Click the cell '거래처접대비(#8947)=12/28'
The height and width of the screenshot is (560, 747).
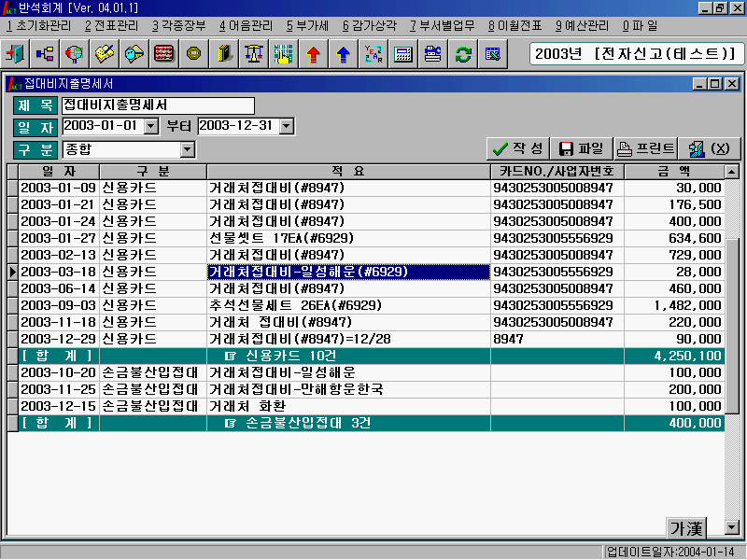click(348, 339)
